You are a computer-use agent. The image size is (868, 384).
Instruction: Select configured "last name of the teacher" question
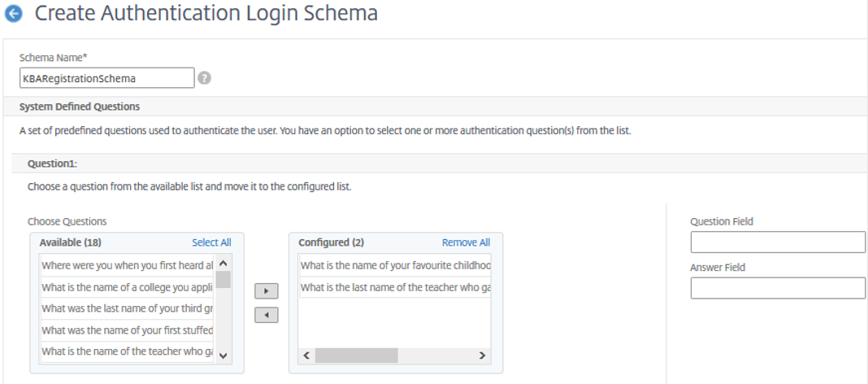tap(395, 287)
